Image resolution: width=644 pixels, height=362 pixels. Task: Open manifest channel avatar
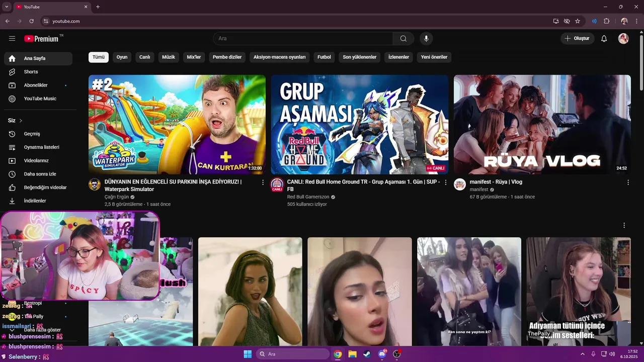pos(460,184)
